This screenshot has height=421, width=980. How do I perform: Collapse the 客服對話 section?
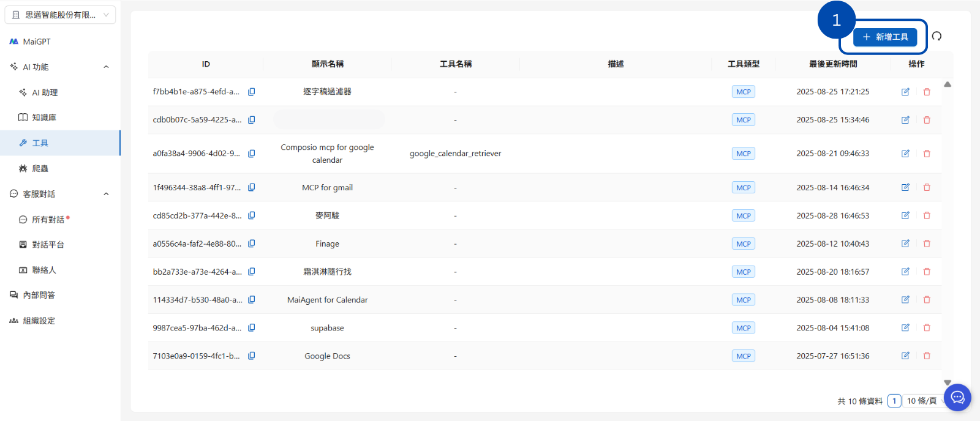[x=106, y=194]
